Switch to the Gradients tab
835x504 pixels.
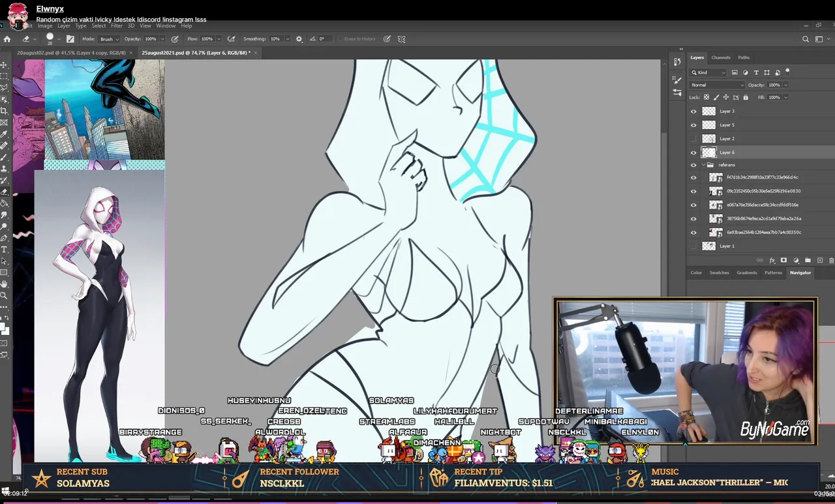pos(747,273)
